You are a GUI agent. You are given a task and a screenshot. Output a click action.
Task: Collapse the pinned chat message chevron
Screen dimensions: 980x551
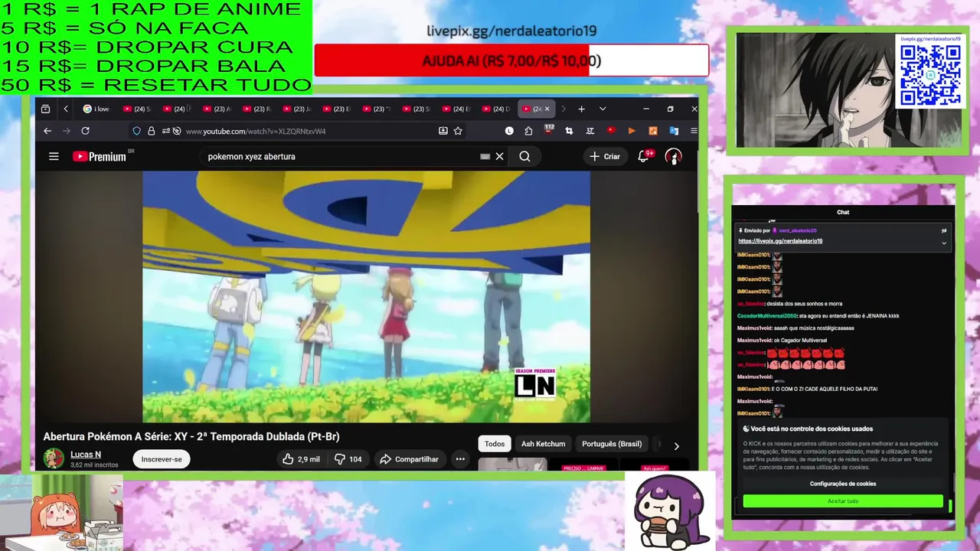pos(944,243)
